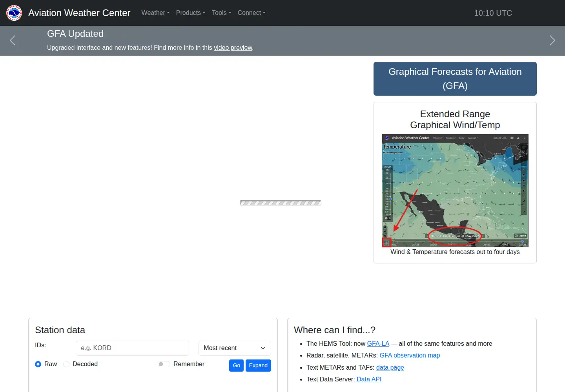Open the video preview link
The image size is (565, 392).
(x=233, y=47)
